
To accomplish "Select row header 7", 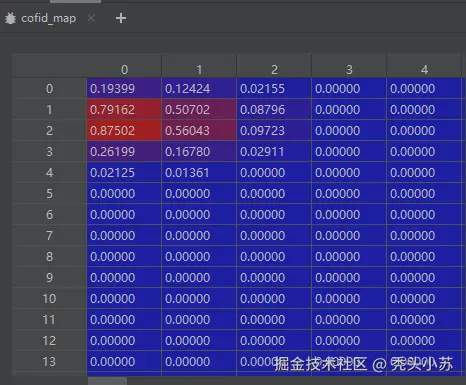I will click(x=49, y=236).
